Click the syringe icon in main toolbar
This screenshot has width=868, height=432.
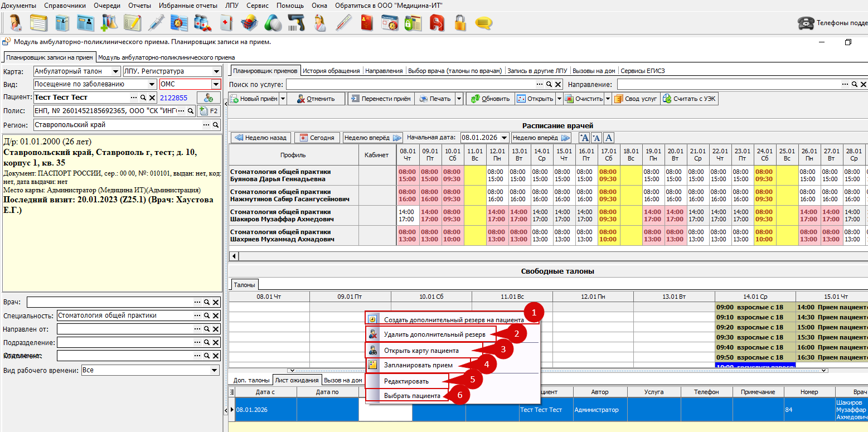[157, 23]
